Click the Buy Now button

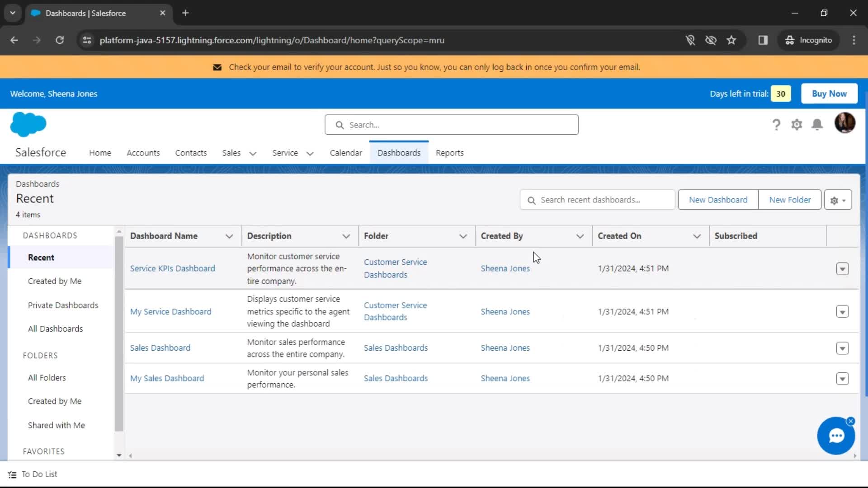829,94
